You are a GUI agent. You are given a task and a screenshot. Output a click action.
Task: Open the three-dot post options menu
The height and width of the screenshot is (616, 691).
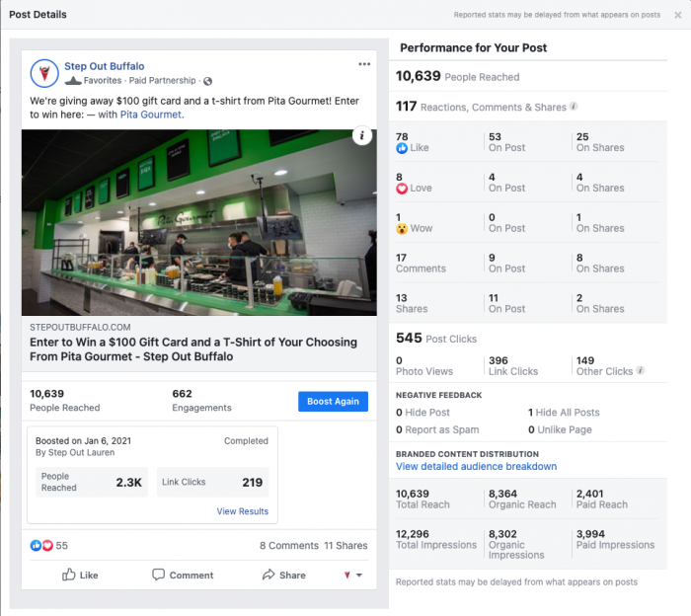(x=364, y=64)
